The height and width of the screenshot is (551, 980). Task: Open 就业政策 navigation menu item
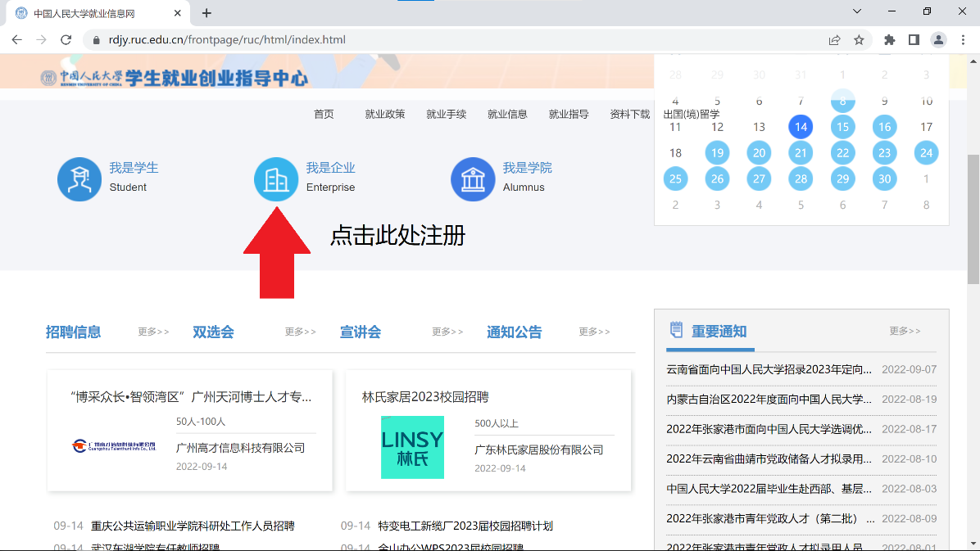pos(385,114)
